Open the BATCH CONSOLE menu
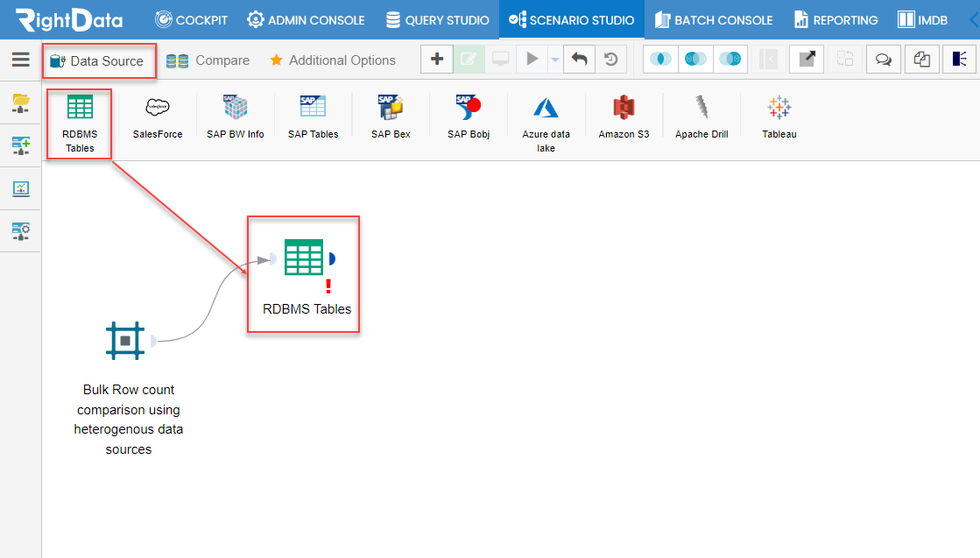980x558 pixels. click(714, 20)
